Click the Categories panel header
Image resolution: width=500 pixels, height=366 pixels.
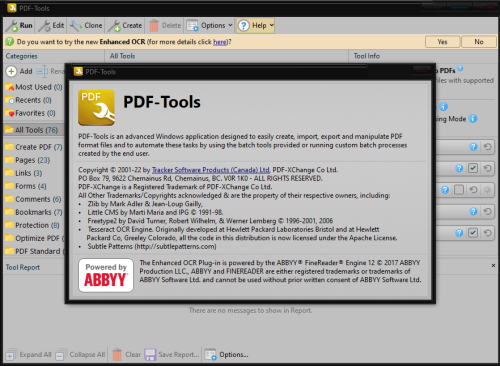[22, 56]
